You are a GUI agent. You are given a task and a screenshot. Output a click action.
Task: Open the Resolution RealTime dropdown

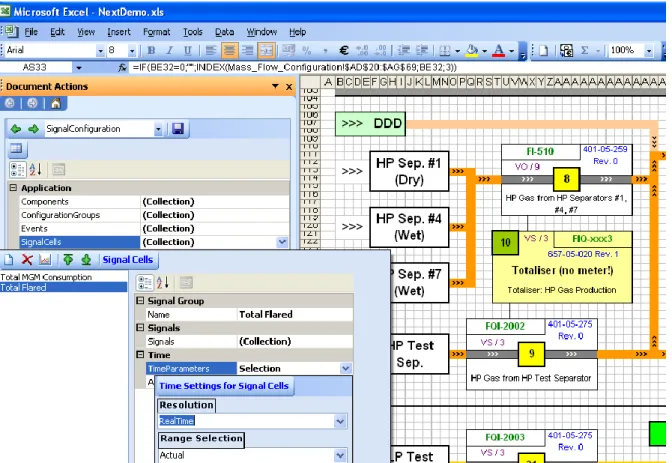[x=340, y=421]
